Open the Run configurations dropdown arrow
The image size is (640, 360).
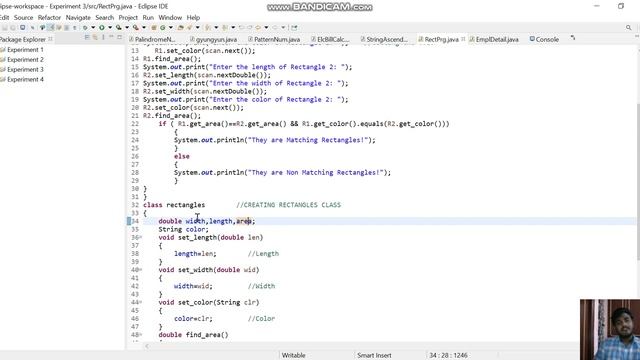[x=110, y=28]
